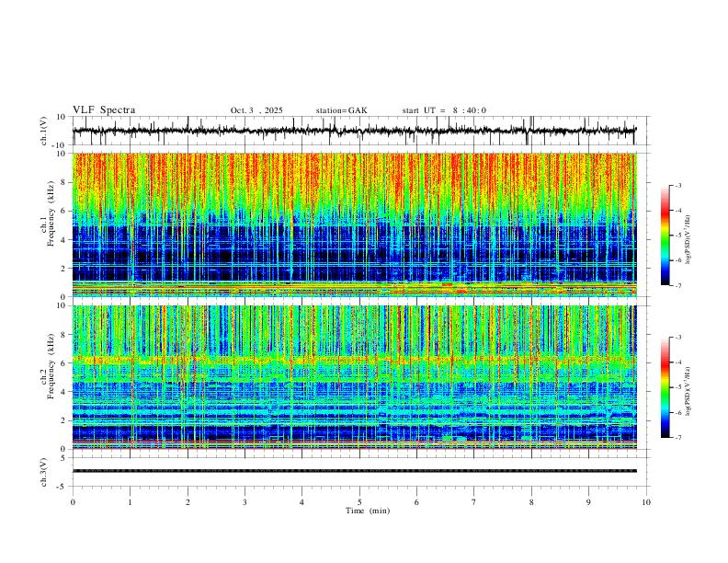Viewport: 728px width, 563px height.
Task: Click the ch.3(V) axis label
Action: (x=43, y=472)
